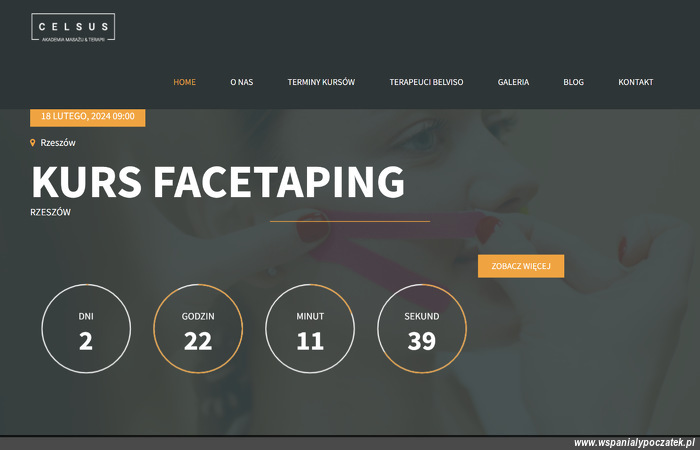Go to the HOME menu item
This screenshot has height=450, width=700.
pos(184,82)
